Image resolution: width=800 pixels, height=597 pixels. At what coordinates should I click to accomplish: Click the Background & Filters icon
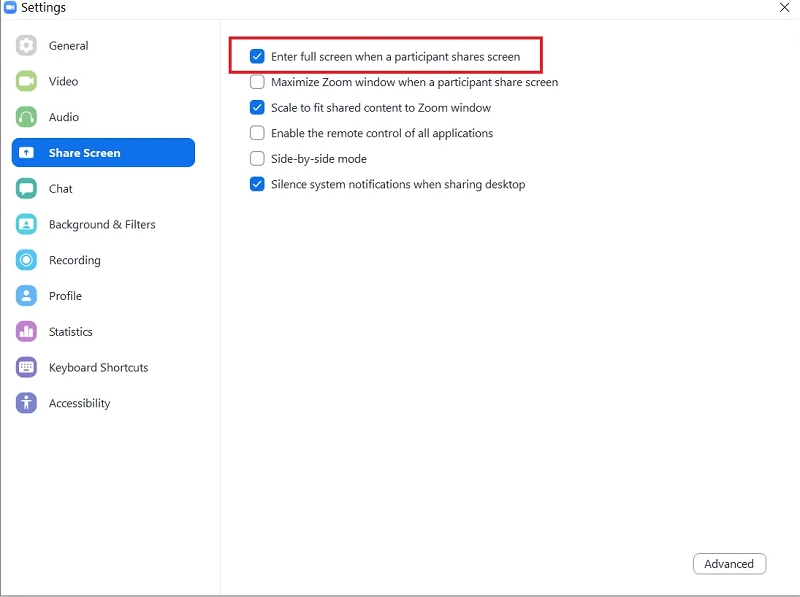27,225
